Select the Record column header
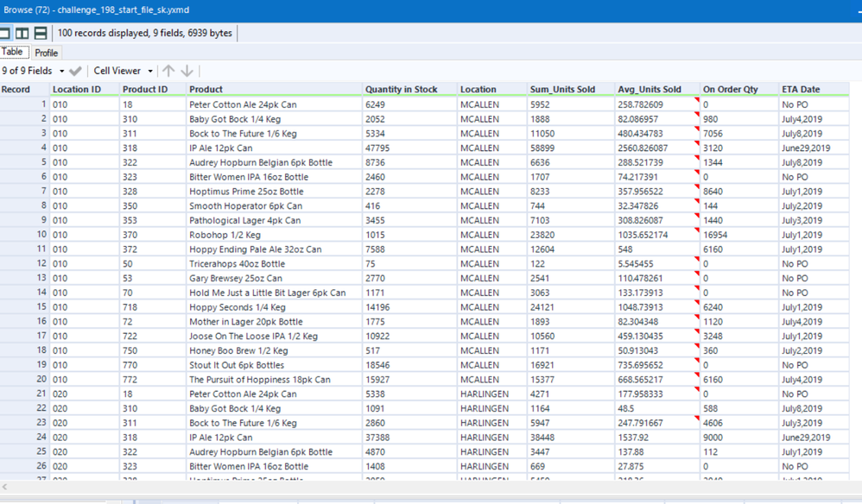This screenshot has height=504, width=862. coord(16,89)
